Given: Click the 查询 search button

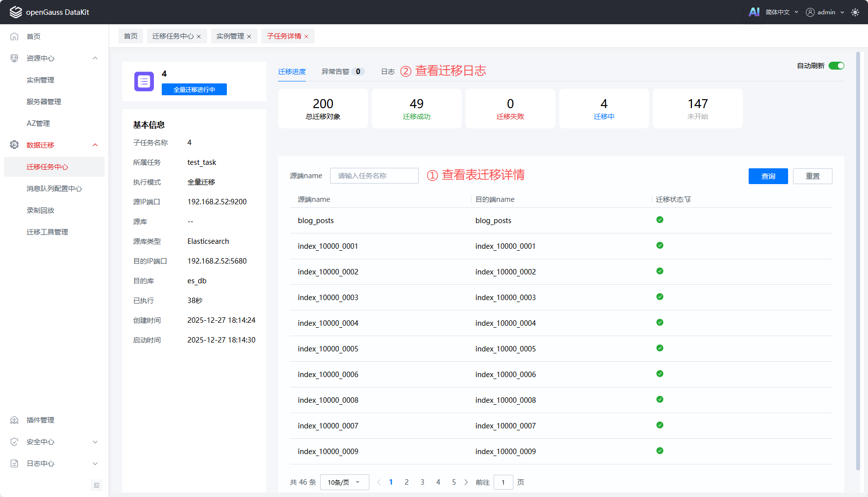Looking at the screenshot, I should pos(768,176).
